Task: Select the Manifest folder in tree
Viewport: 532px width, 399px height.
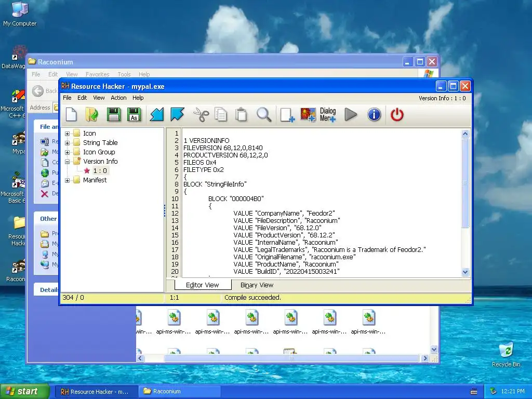Action: [x=95, y=180]
